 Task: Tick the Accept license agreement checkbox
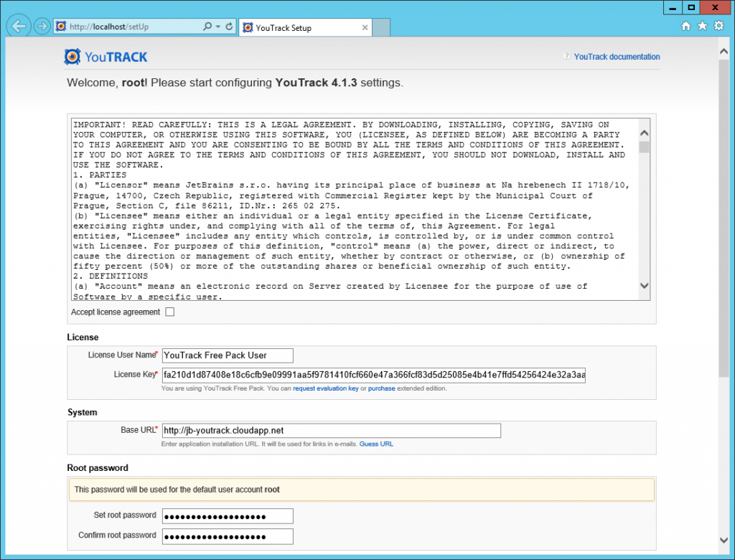(170, 312)
